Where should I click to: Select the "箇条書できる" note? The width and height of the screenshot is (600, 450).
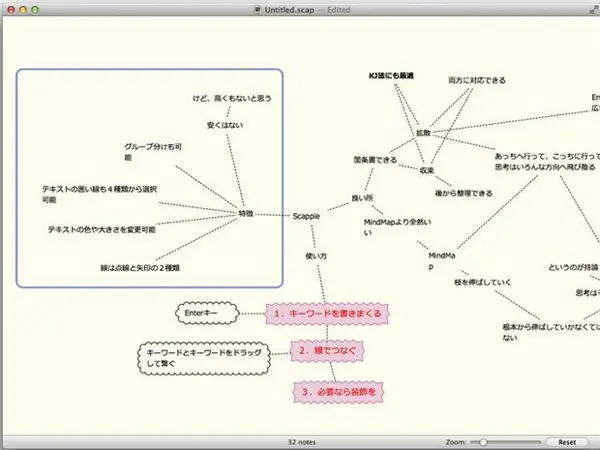point(375,160)
